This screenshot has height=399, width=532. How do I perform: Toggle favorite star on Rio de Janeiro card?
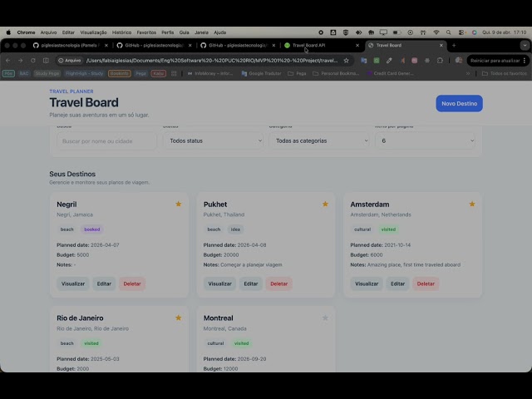179,318
